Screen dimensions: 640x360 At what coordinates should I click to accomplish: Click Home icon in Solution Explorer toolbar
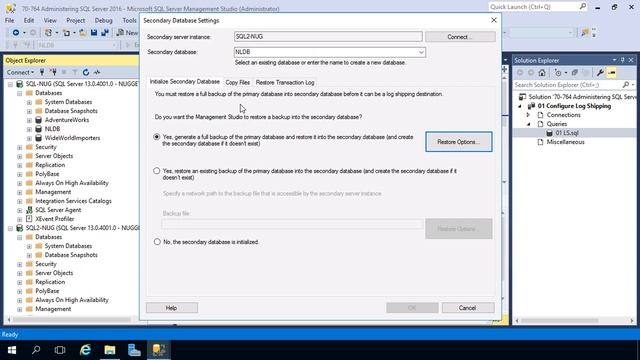click(x=542, y=73)
